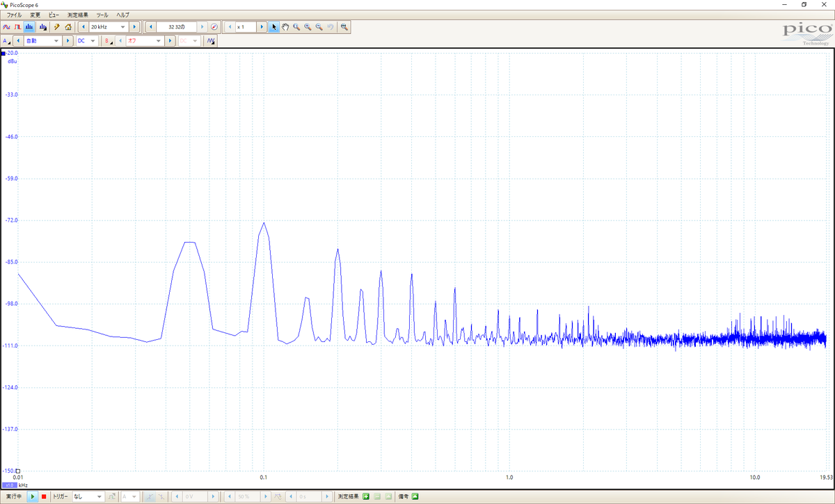Choose the arrow selection pointer tool
The image size is (835, 504).
tap(274, 26)
